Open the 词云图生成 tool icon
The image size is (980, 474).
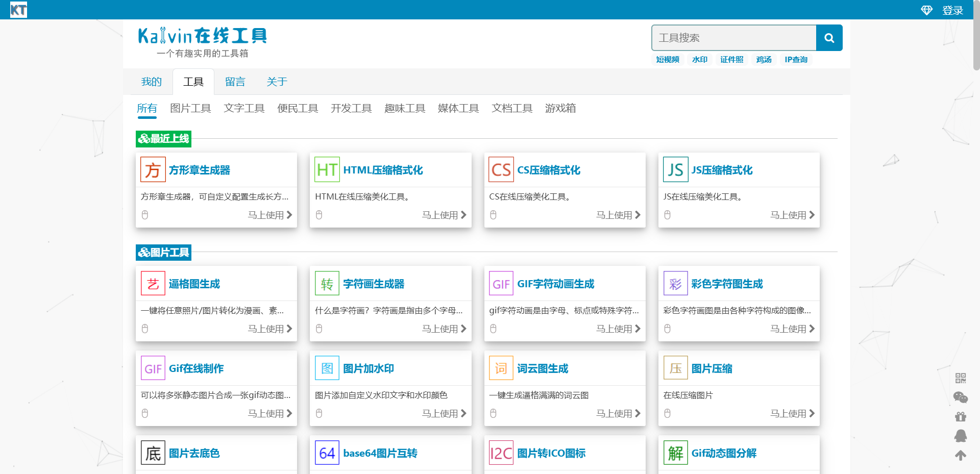pyautogui.click(x=501, y=368)
